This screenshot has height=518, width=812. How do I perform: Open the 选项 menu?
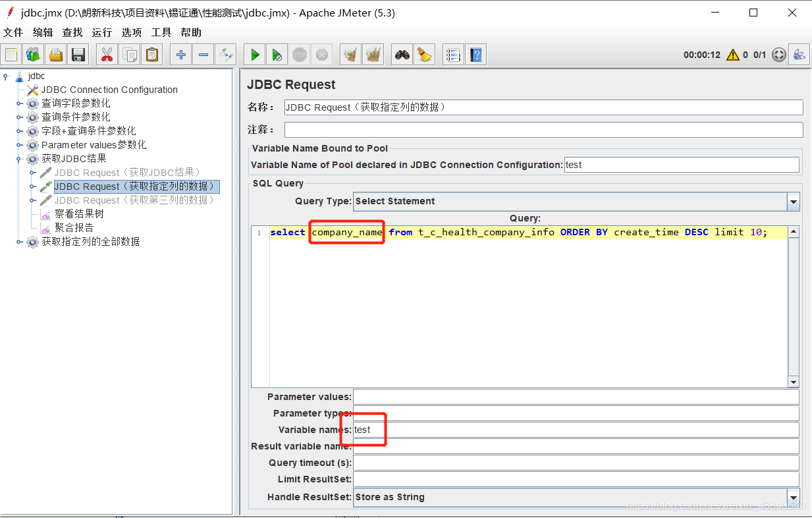(x=132, y=32)
